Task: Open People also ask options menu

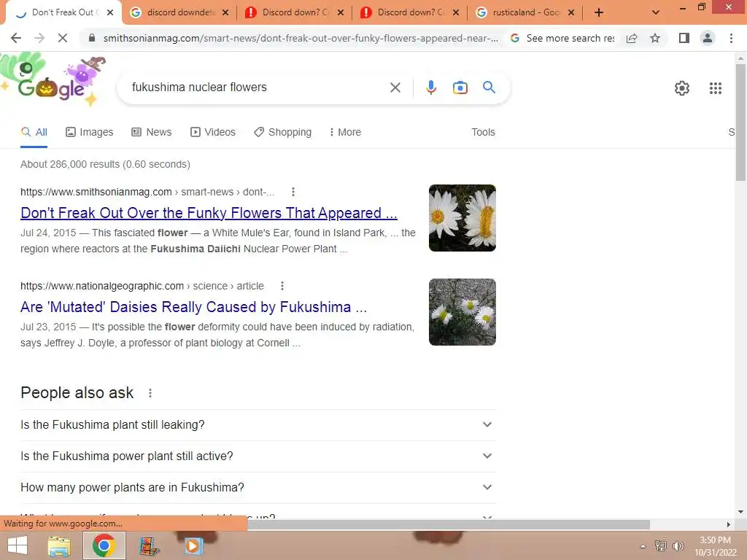Action: tap(150, 393)
